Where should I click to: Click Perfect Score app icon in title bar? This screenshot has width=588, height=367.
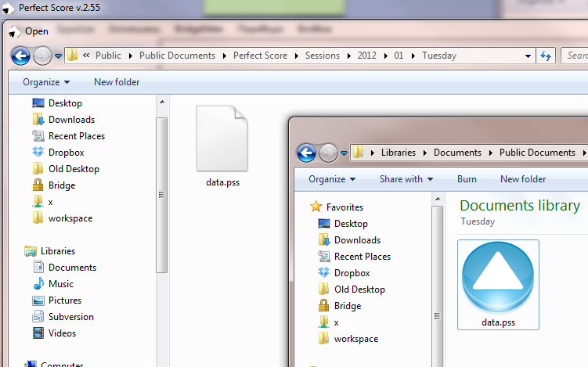9,8
